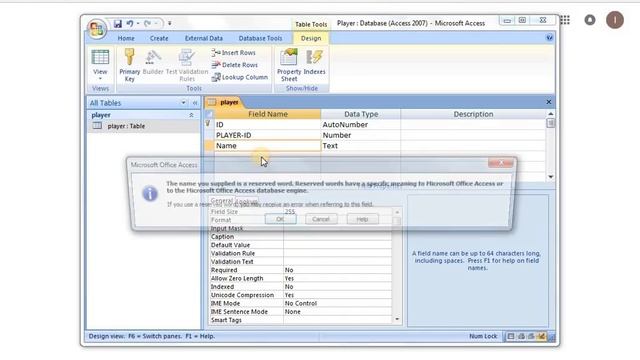
Task: Close the Microsoft Office Access dialog
Action: click(501, 163)
